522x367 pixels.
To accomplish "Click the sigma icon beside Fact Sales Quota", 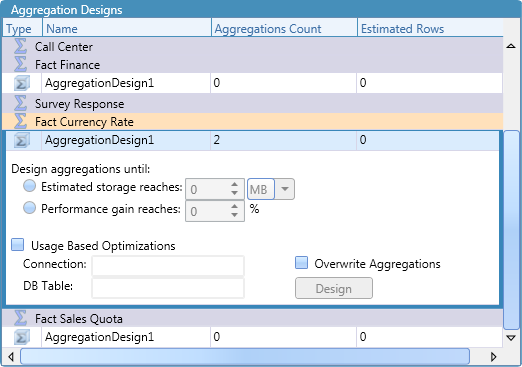I will pos(20,318).
